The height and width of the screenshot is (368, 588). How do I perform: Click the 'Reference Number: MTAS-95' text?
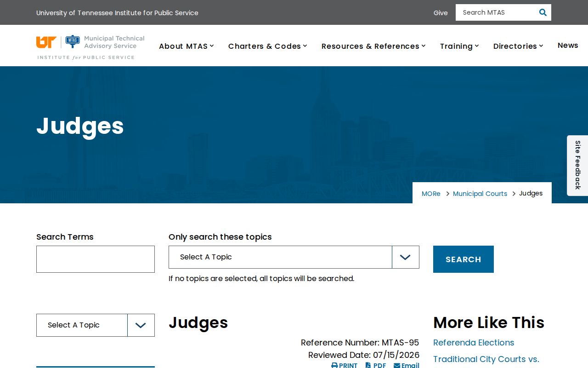click(x=360, y=343)
